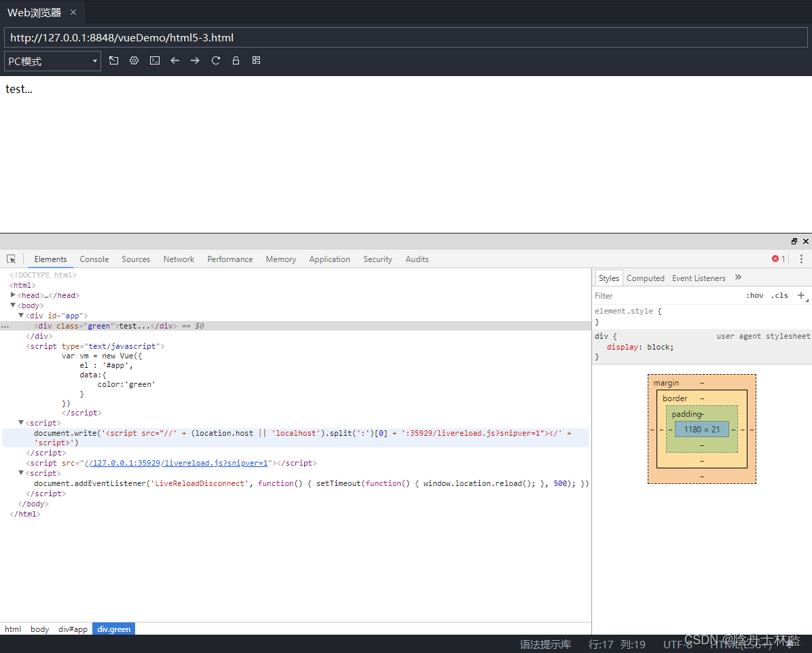Collapse the script with document.write
Screen dimensions: 812x653
pyautogui.click(x=21, y=423)
